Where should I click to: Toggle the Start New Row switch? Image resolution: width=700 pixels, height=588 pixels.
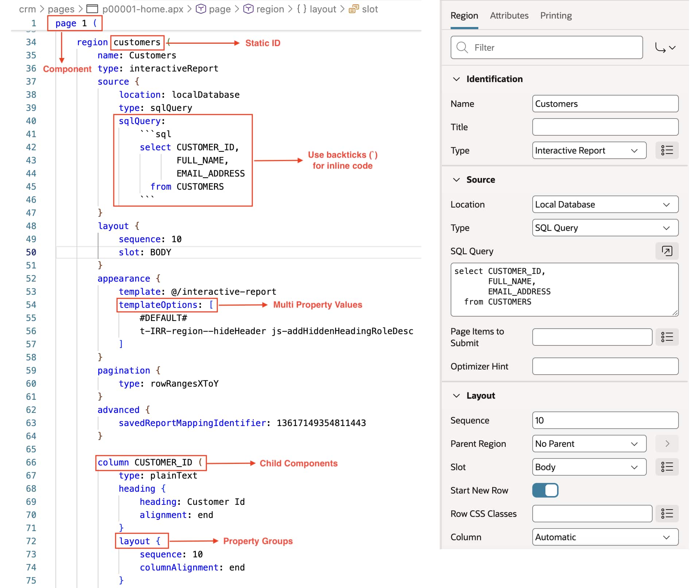545,490
